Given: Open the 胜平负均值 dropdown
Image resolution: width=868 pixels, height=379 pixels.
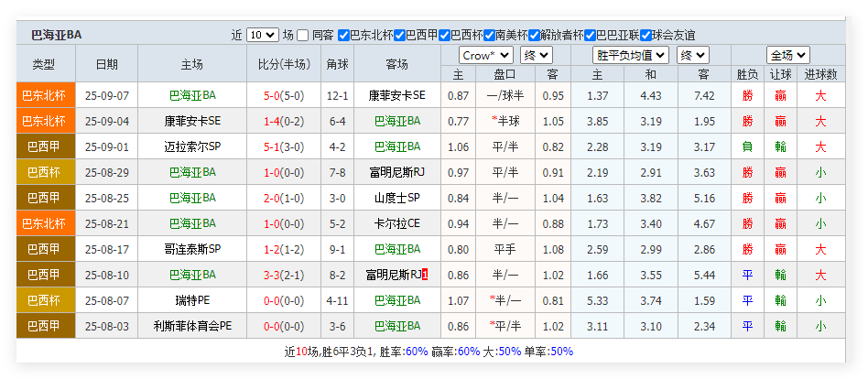Looking at the screenshot, I should coord(632,55).
